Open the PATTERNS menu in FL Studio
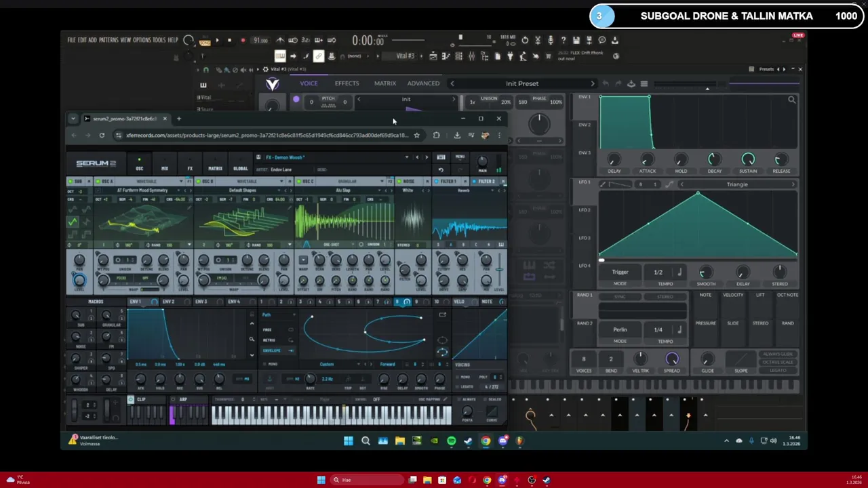 [x=108, y=40]
